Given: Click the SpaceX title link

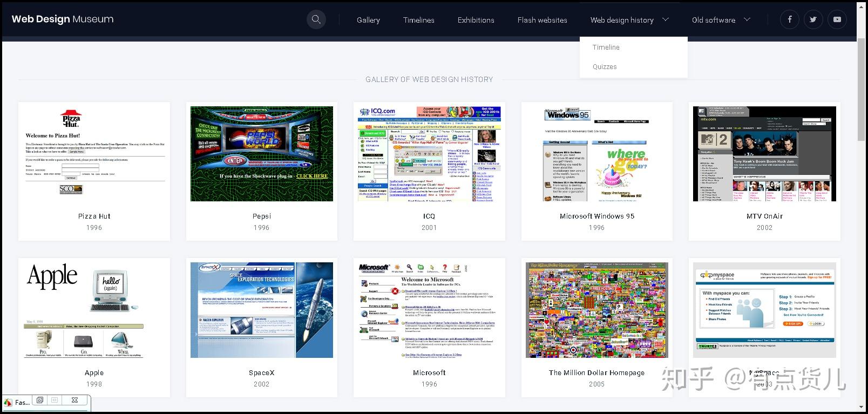Looking at the screenshot, I should [x=262, y=373].
